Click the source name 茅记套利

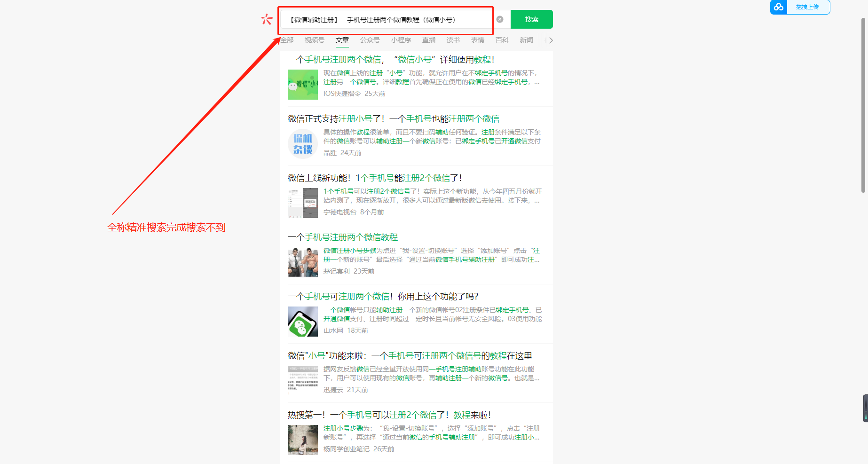[337, 271]
